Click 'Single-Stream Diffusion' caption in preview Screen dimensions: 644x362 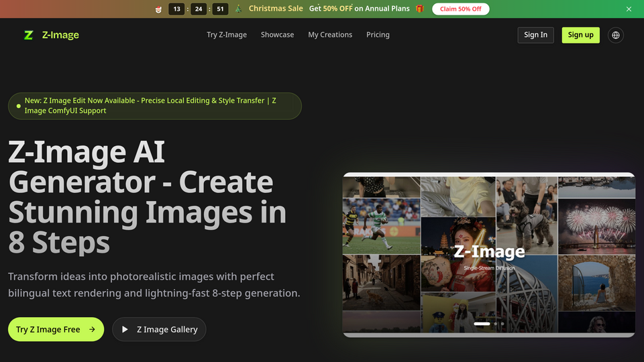pyautogui.click(x=489, y=268)
